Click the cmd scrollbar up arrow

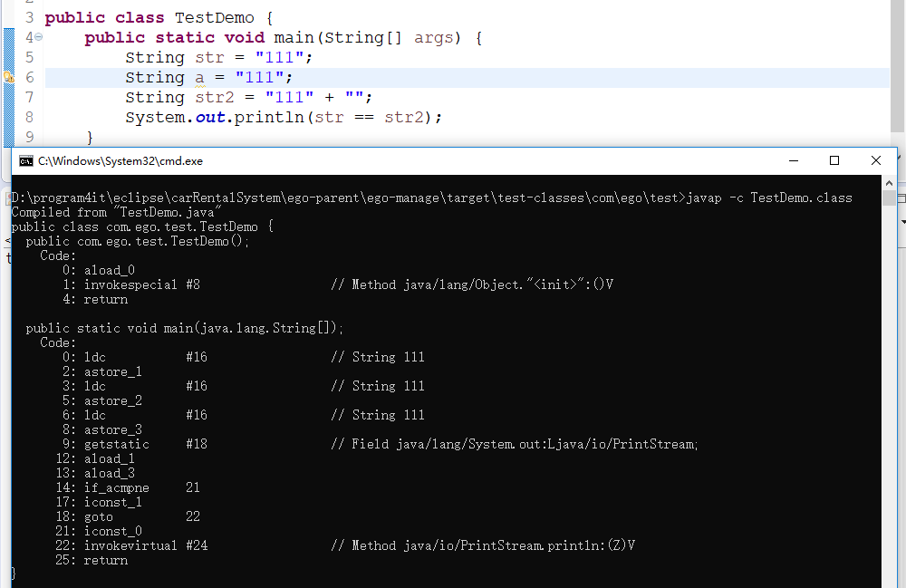(x=889, y=183)
